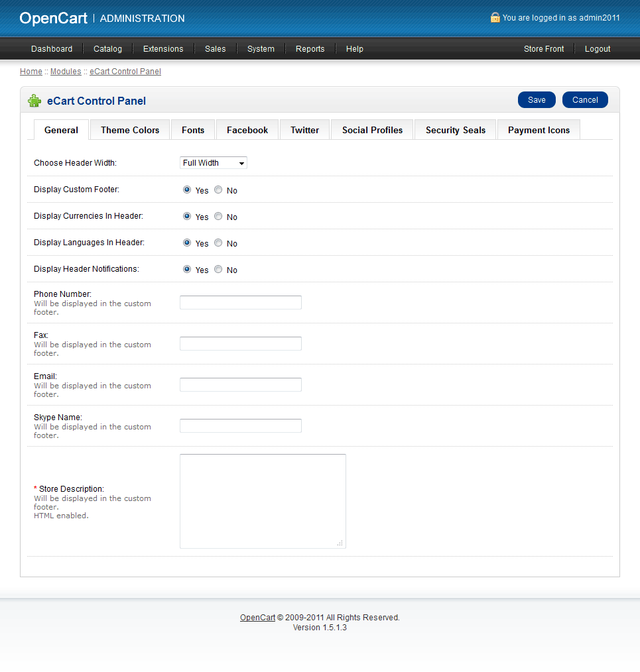
Task: Click the 'Display Header Notifications:' label
Action: click(86, 269)
